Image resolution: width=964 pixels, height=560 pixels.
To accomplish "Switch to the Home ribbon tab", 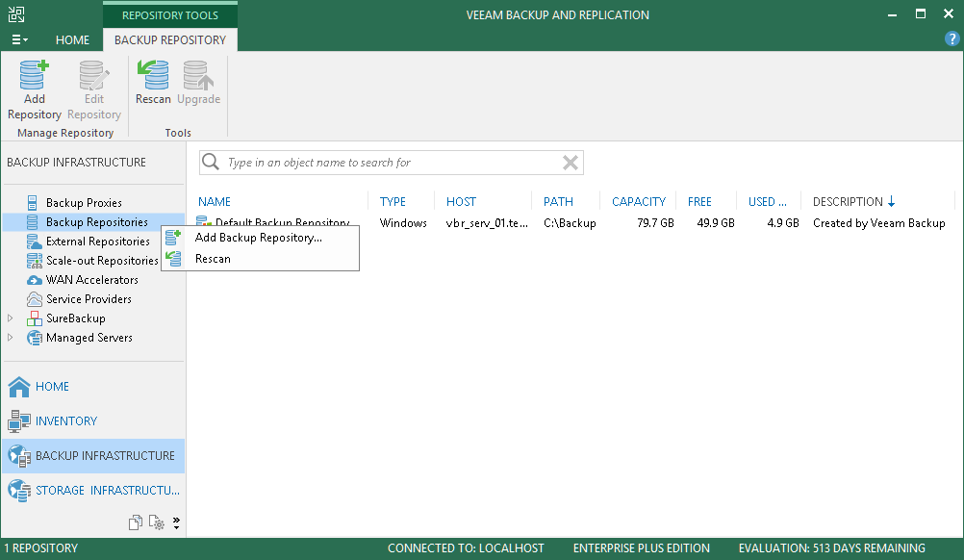I will [72, 40].
